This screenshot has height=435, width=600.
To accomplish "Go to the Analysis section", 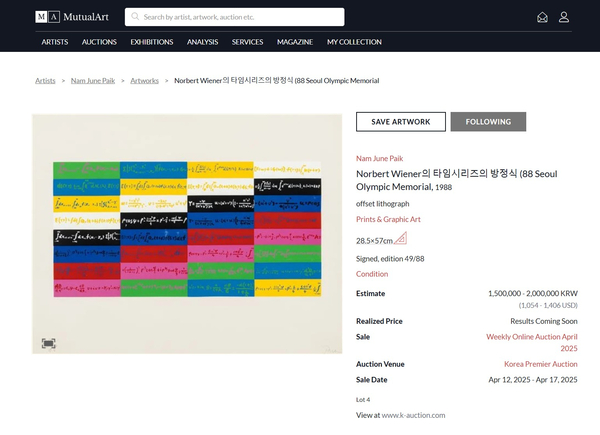I will click(x=202, y=42).
